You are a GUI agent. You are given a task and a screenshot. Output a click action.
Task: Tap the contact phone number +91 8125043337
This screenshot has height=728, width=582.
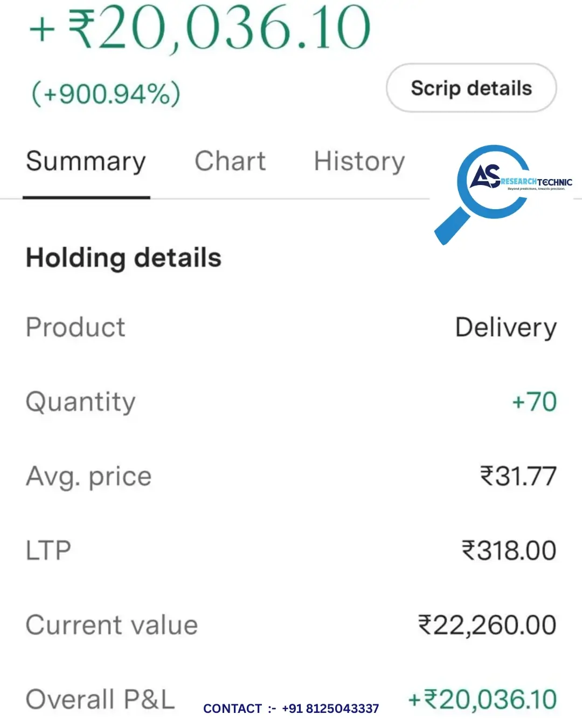[x=330, y=709]
